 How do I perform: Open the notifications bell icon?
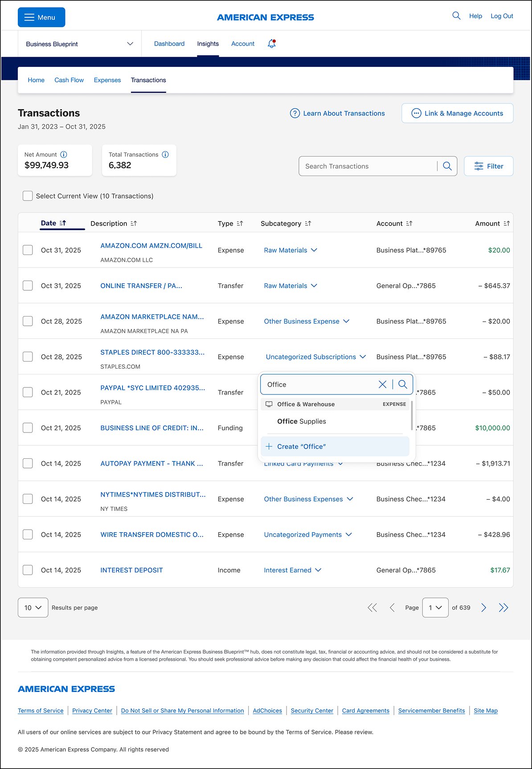click(x=272, y=44)
